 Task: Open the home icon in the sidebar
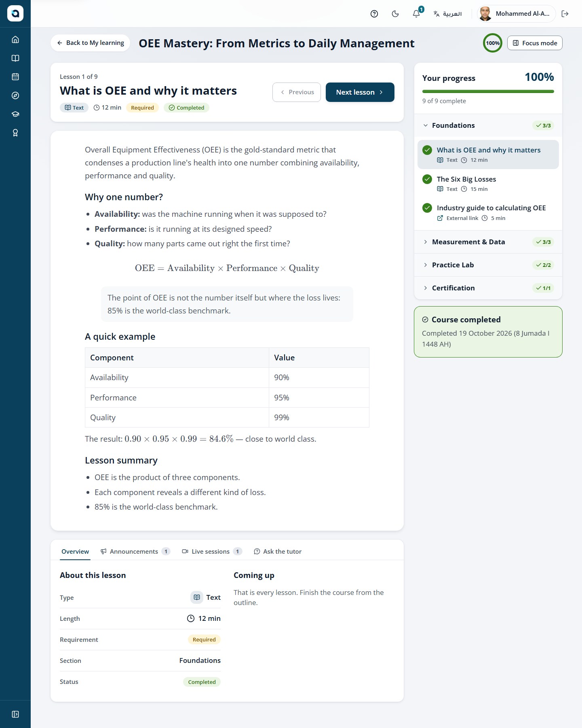point(15,40)
